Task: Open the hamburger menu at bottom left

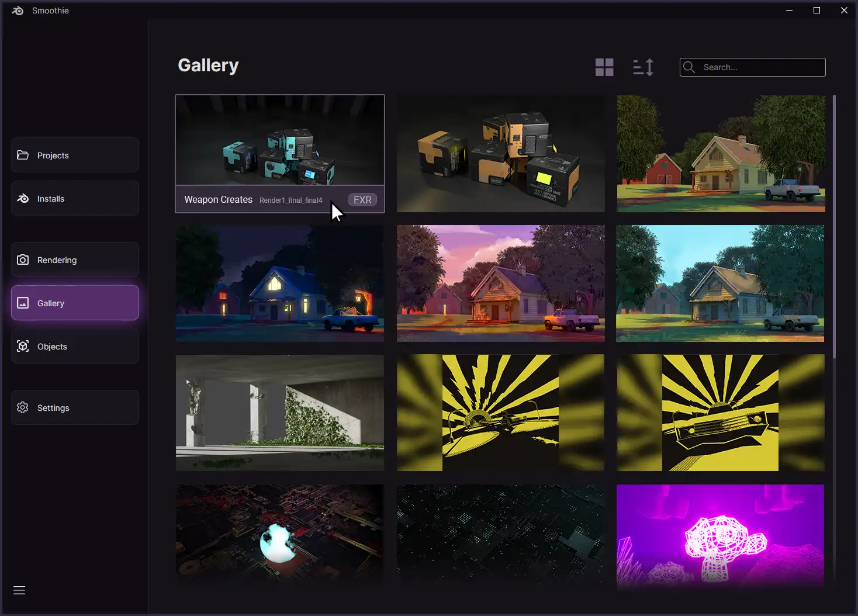Action: (x=19, y=590)
